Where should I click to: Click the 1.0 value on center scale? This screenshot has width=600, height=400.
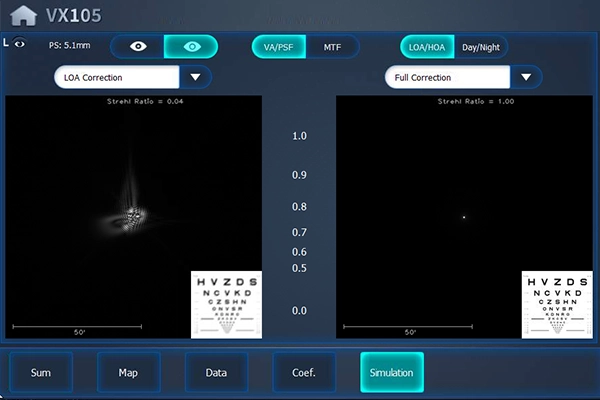click(x=299, y=136)
